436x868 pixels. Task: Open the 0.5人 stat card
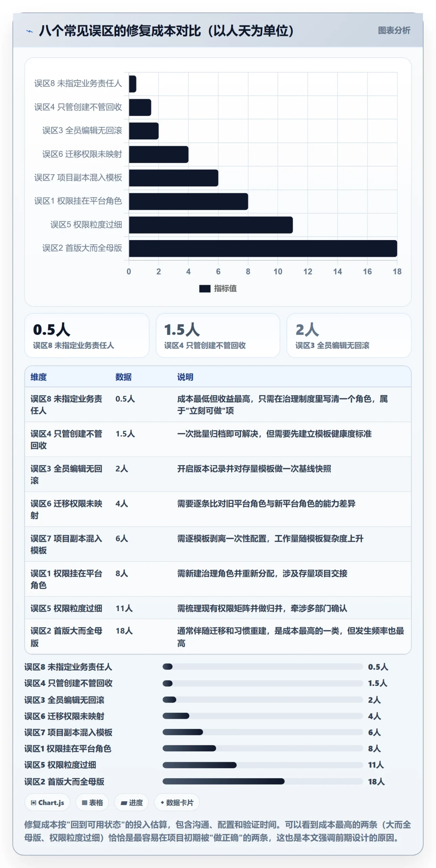point(87,335)
